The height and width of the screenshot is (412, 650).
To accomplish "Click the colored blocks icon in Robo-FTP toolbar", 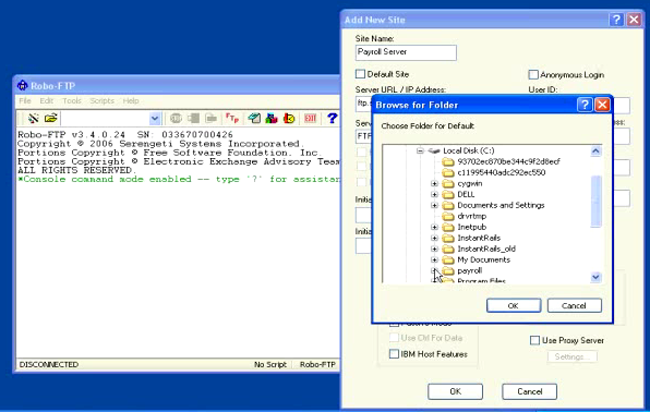I will coord(272,118).
